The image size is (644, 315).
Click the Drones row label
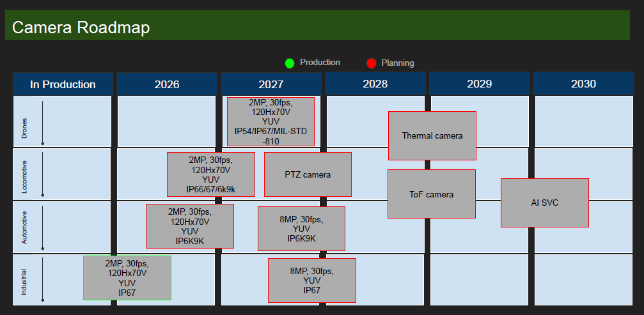pyautogui.click(x=24, y=128)
